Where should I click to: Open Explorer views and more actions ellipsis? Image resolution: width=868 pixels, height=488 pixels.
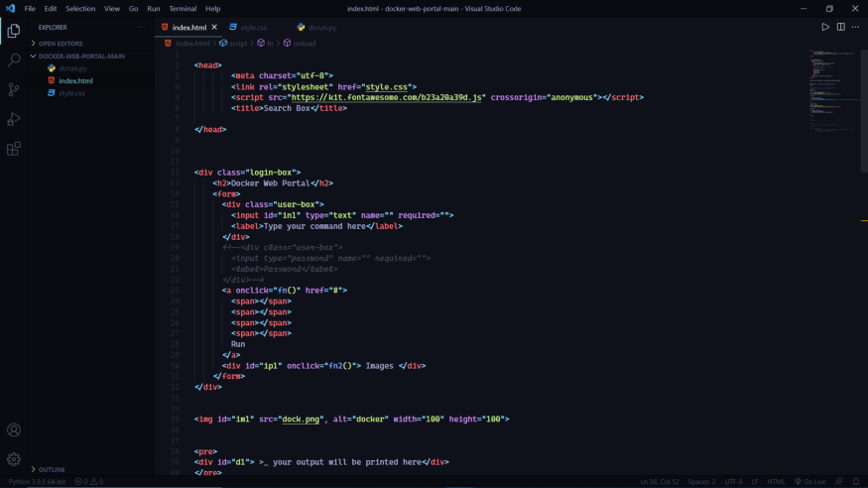(141, 27)
